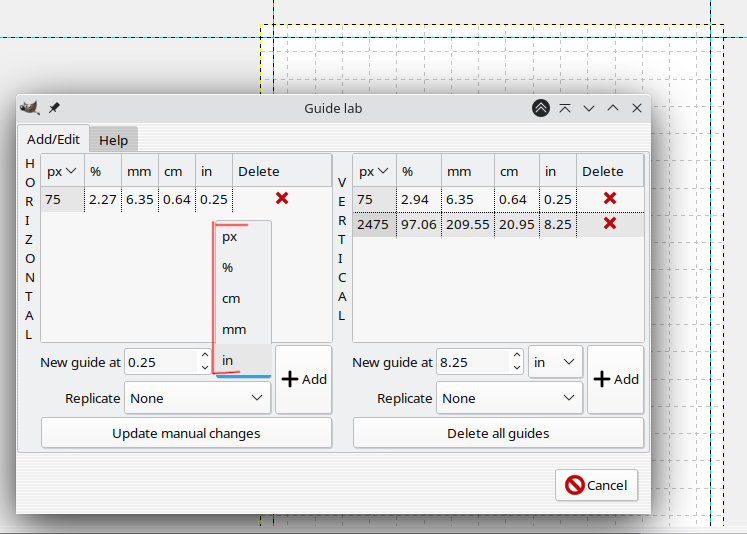Screen dimensions: 747x534
Task: Open the vertical guide unit dropdown
Action: (555, 362)
